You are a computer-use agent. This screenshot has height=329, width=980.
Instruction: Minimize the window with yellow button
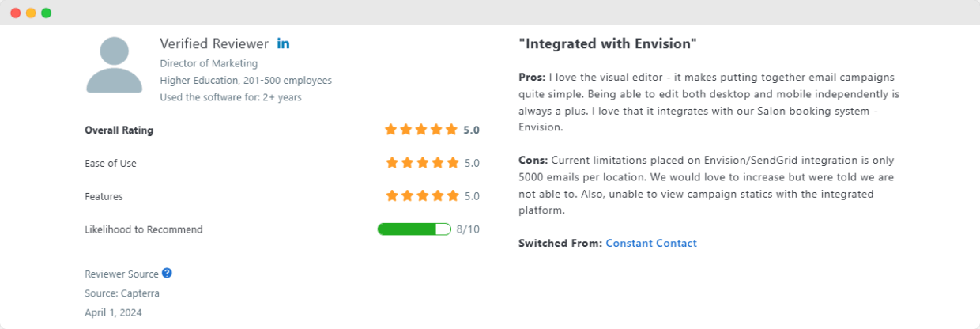(x=31, y=13)
